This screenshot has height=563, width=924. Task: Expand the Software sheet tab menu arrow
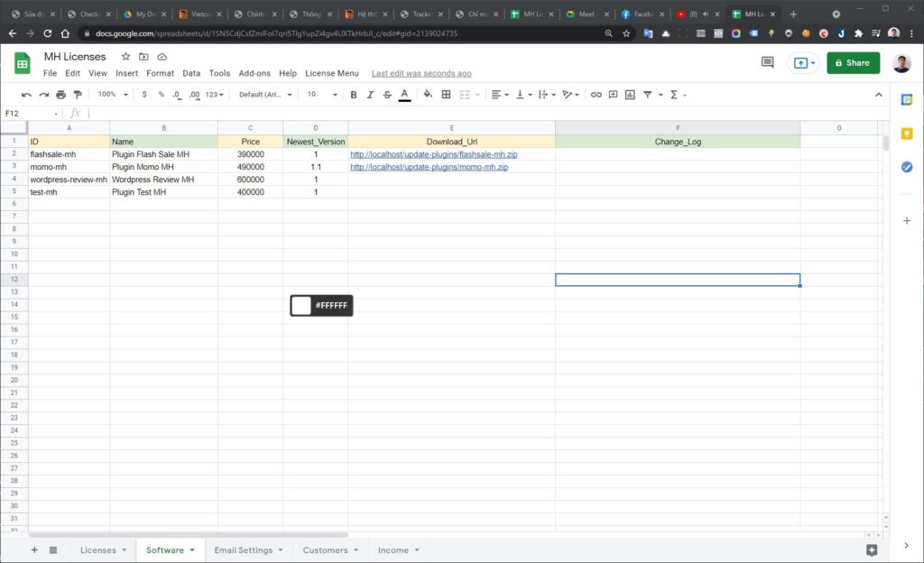point(191,549)
